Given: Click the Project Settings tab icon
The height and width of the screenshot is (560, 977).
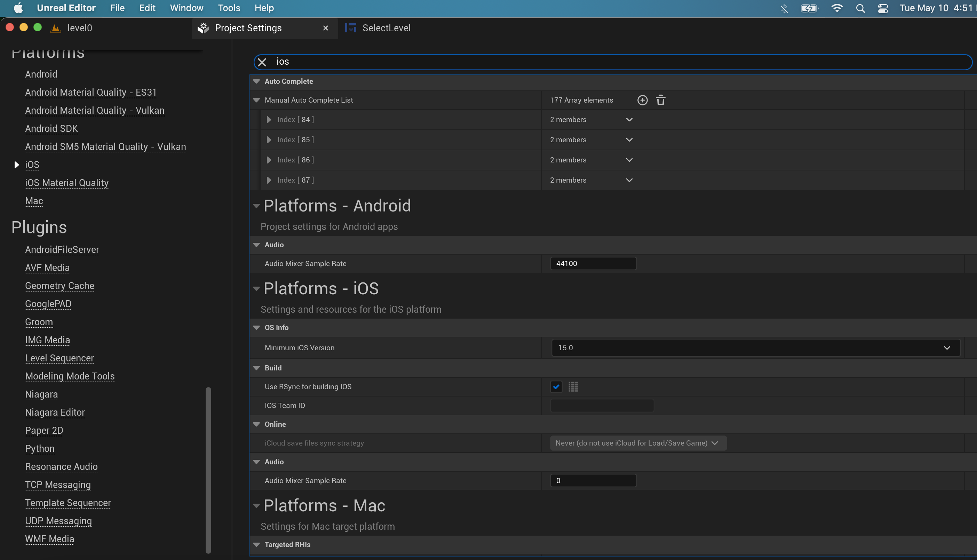Looking at the screenshot, I should (x=202, y=27).
